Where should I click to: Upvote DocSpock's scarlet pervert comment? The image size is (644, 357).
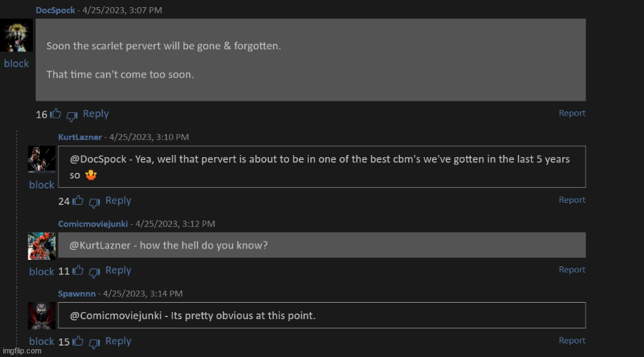[x=56, y=114]
